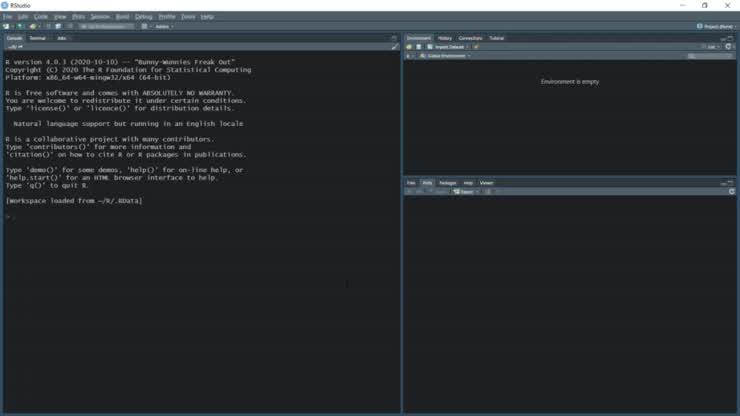Open the Global Environment dropdown
The image size is (740, 416).
pyautogui.click(x=446, y=56)
